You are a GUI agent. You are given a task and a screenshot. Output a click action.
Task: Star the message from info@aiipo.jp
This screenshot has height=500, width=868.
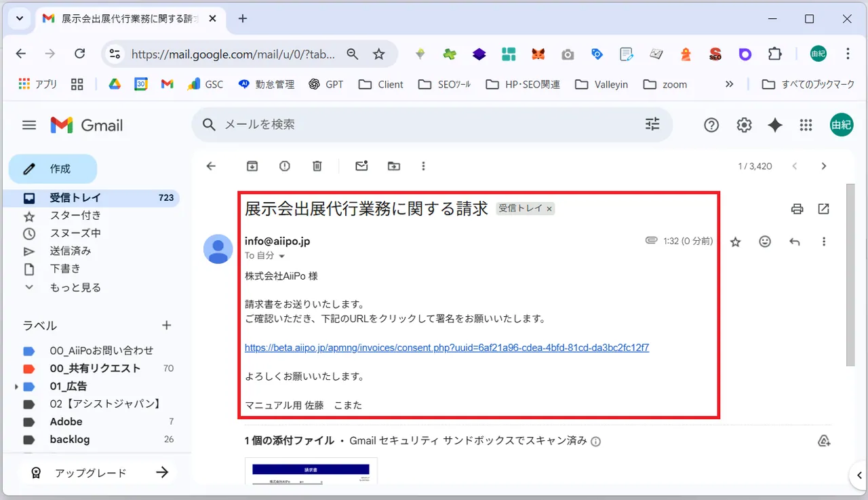[x=735, y=242]
